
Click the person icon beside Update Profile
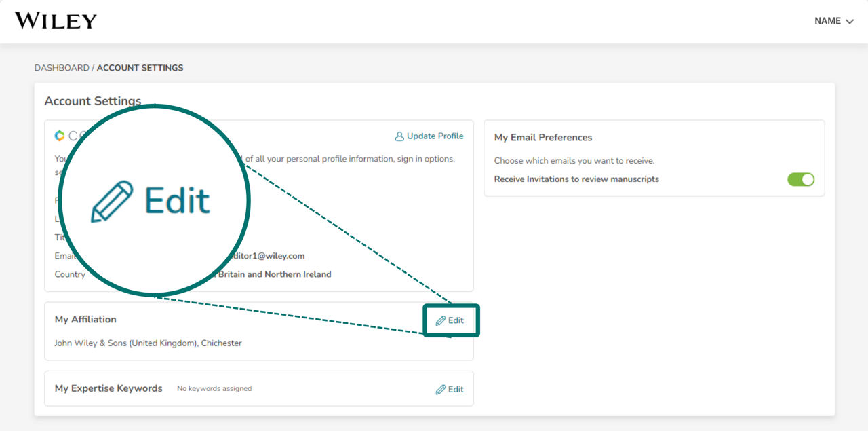point(399,136)
